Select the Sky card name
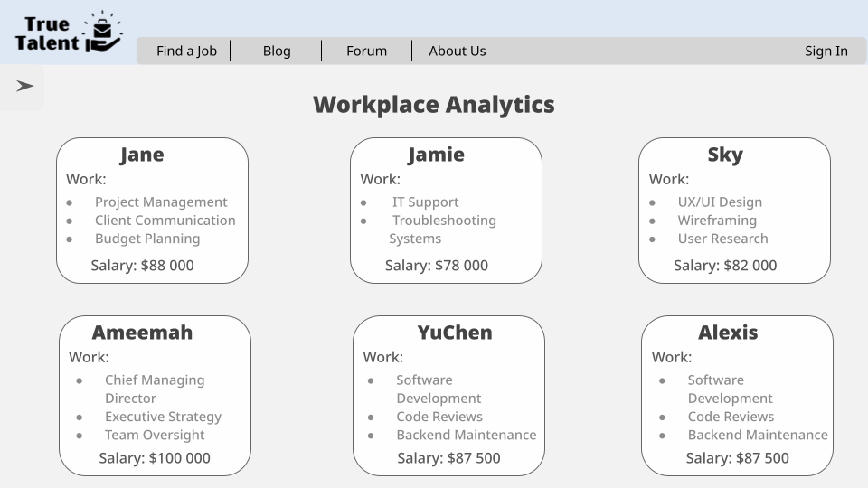The image size is (868, 488). click(x=725, y=155)
